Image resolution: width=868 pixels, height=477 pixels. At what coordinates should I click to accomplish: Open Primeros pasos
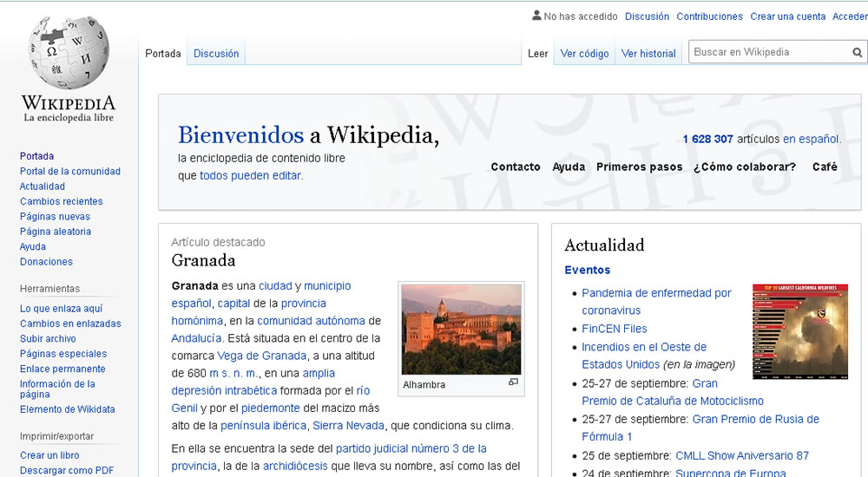coord(640,167)
